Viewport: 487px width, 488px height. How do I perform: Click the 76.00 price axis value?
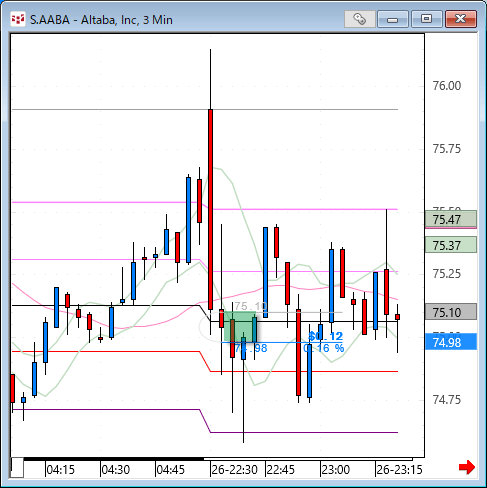(447, 86)
